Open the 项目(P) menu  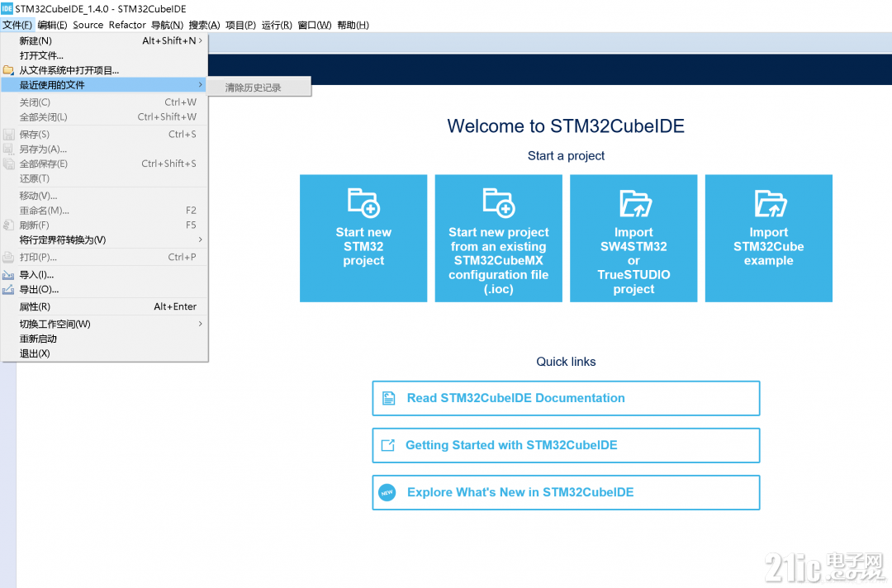[x=240, y=25]
